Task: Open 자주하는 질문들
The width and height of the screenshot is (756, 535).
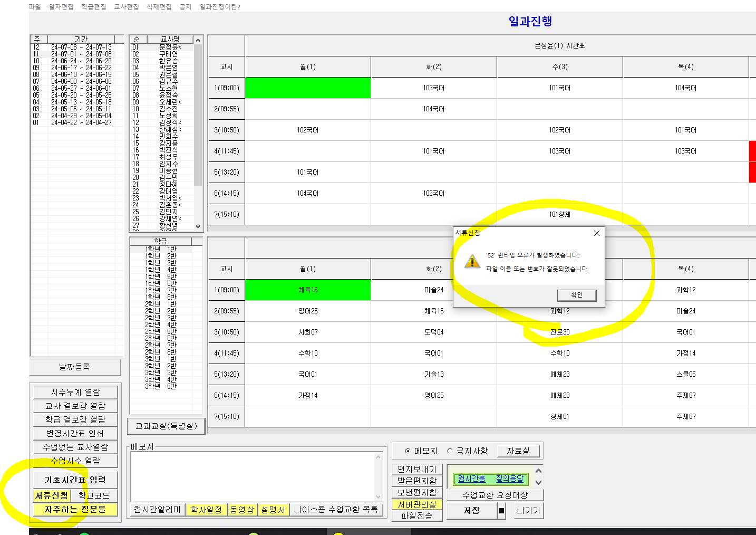Action: pos(75,509)
